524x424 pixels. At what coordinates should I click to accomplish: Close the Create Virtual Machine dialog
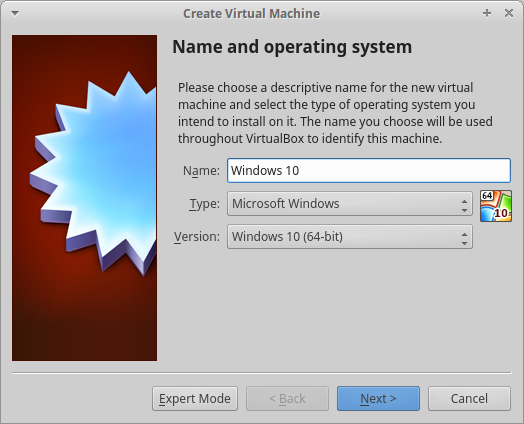click(x=509, y=13)
